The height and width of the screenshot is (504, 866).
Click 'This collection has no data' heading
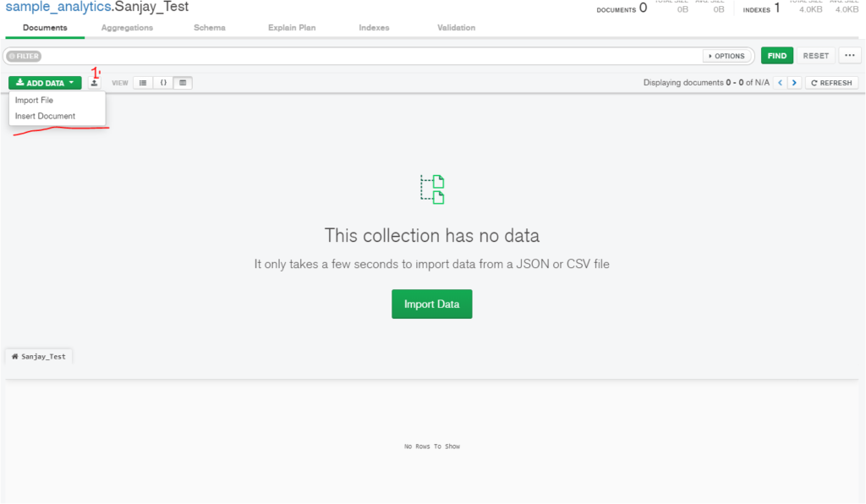click(432, 236)
